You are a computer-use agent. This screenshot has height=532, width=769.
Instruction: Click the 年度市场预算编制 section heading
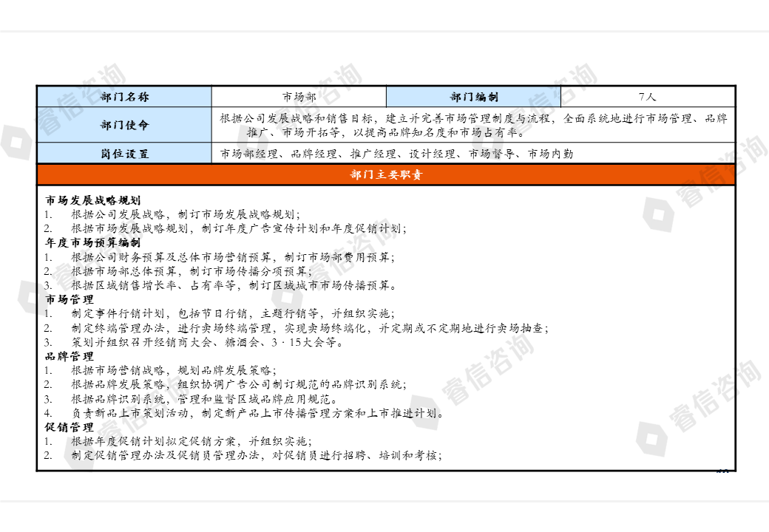(93, 242)
